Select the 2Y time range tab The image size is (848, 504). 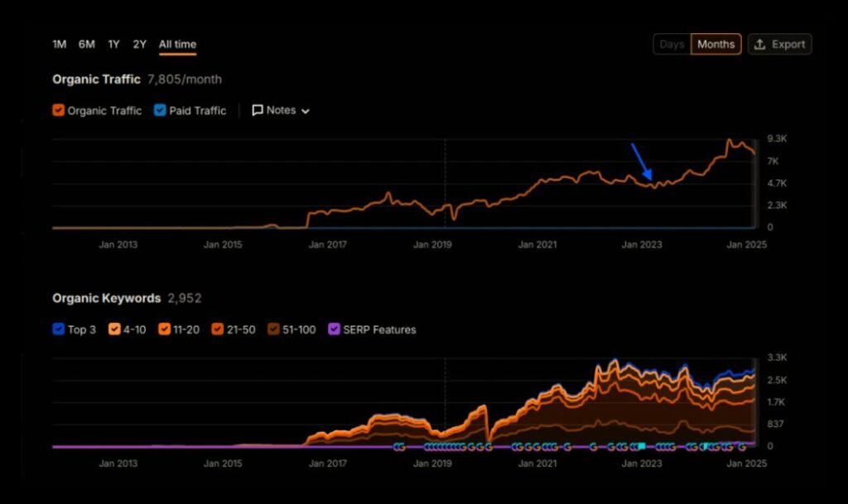coord(139,44)
